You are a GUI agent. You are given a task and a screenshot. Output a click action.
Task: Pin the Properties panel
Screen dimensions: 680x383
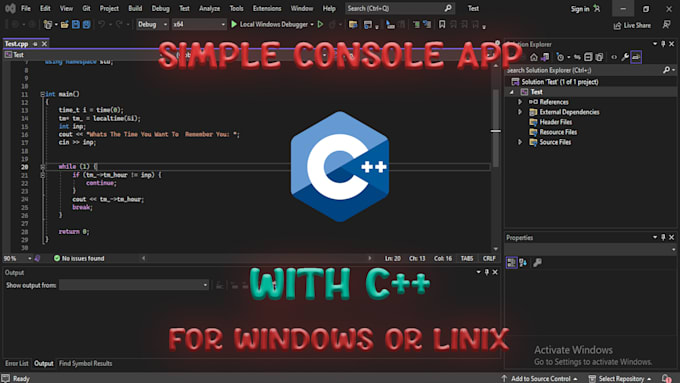pyautogui.click(x=663, y=237)
